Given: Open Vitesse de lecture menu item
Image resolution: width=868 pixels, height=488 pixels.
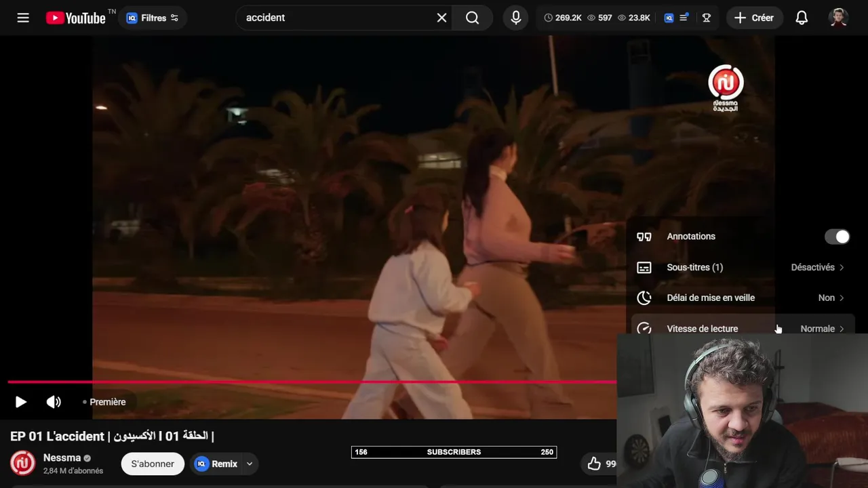Looking at the screenshot, I should [743, 324].
